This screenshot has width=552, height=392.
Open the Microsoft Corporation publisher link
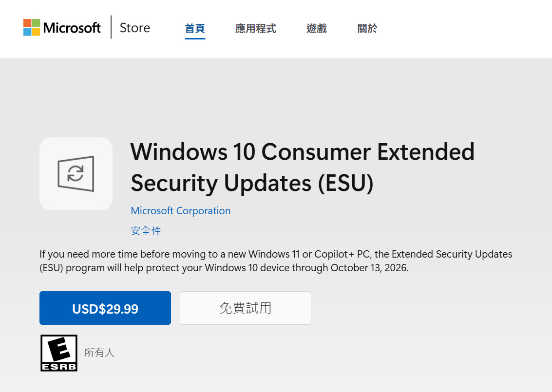[181, 211]
